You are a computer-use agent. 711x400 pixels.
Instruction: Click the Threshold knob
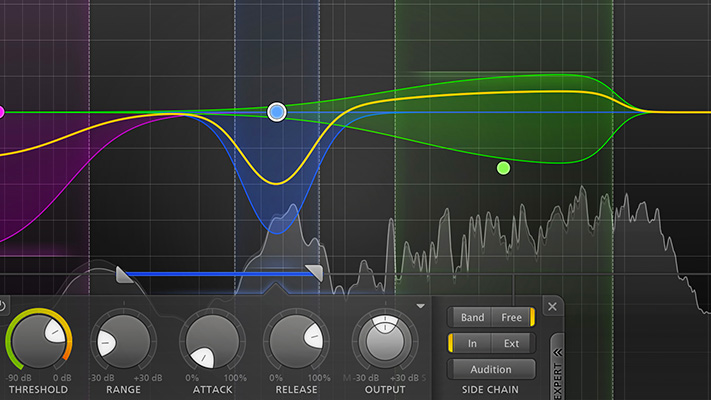38,343
